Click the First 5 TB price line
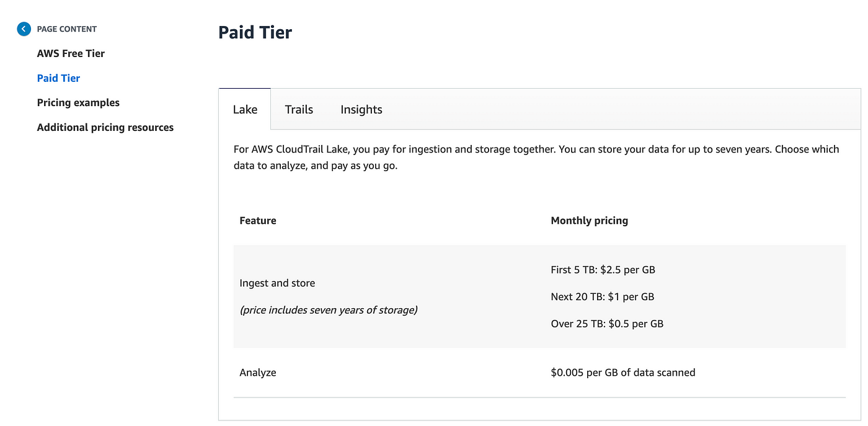 (603, 270)
